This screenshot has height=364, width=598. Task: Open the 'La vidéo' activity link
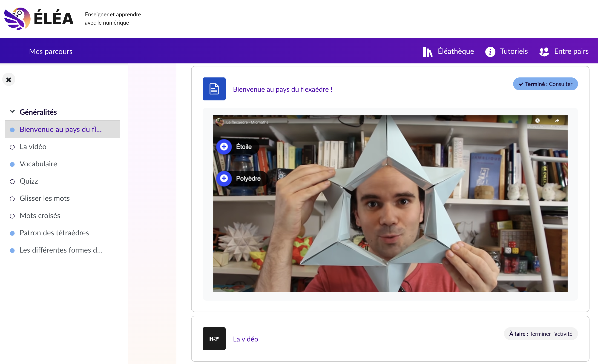(x=245, y=339)
